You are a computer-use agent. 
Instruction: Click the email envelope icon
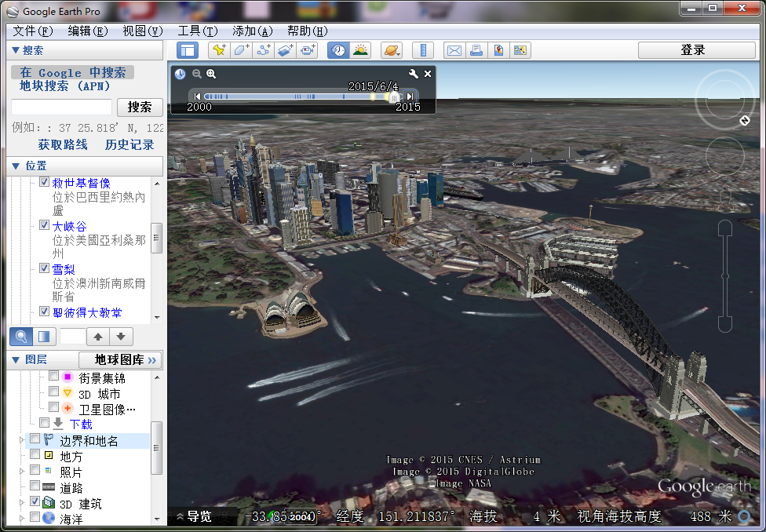454,50
